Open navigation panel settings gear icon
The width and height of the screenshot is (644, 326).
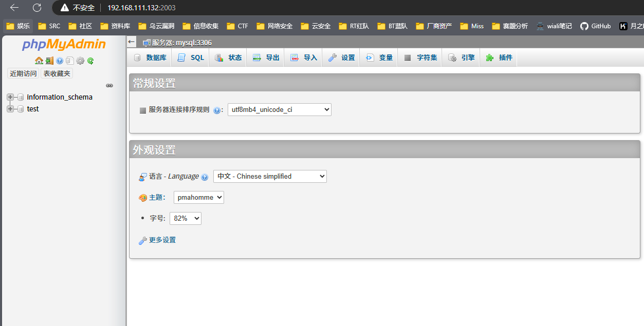click(x=80, y=61)
